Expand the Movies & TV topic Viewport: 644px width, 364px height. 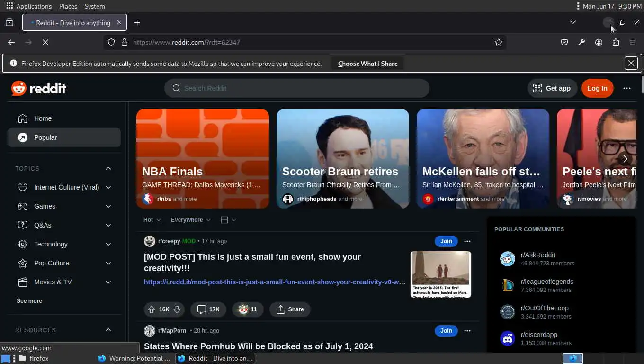(108, 282)
